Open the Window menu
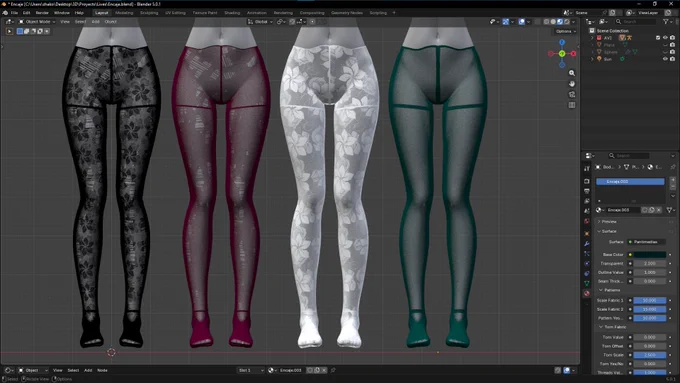Viewport: 680px width, 383px height. pos(62,13)
